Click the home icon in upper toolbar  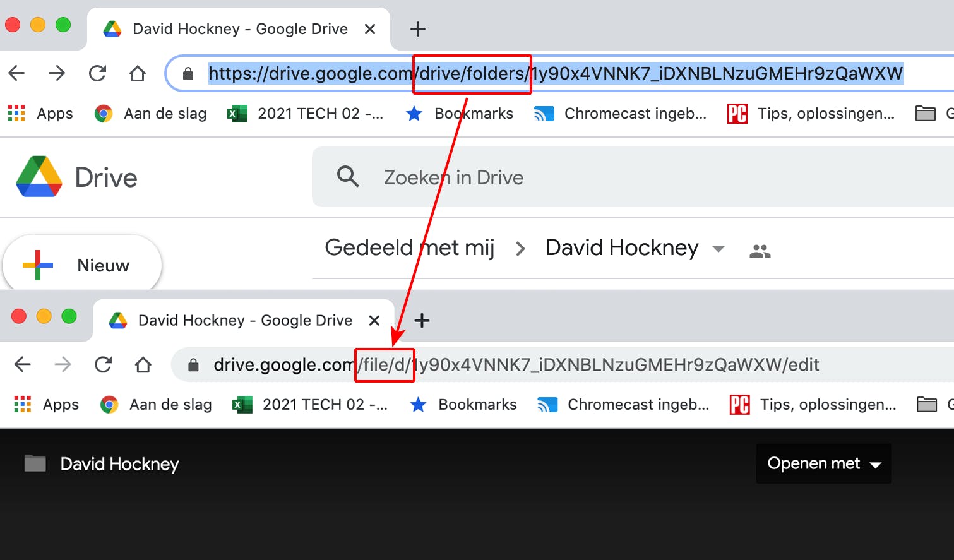[x=138, y=73]
